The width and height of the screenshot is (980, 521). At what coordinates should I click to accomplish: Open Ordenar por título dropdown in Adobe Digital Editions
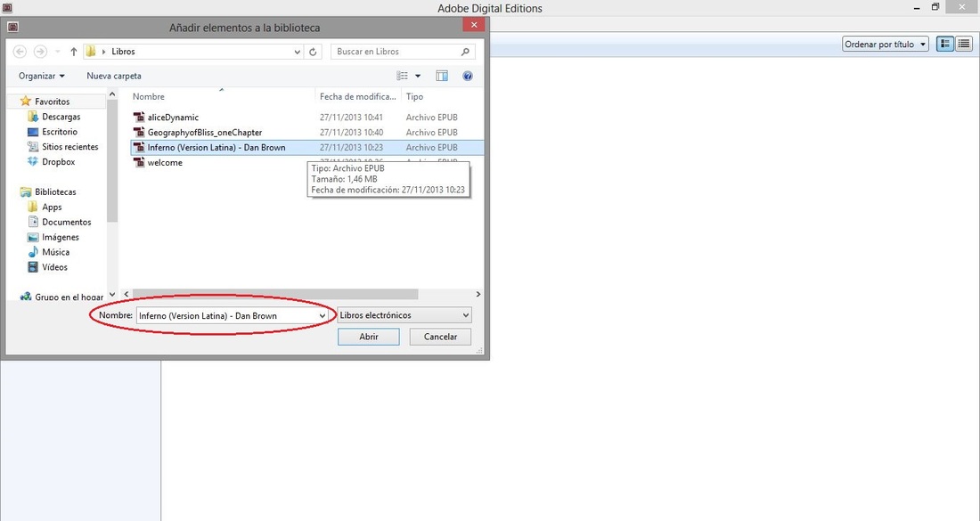[x=885, y=45]
